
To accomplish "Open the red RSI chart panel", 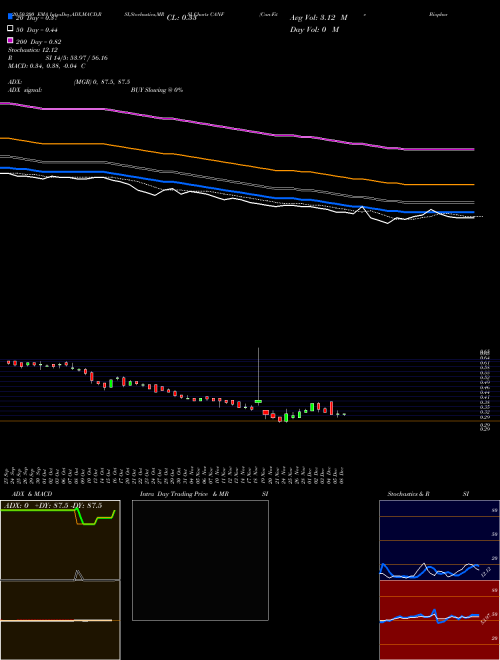I will 439,620.
